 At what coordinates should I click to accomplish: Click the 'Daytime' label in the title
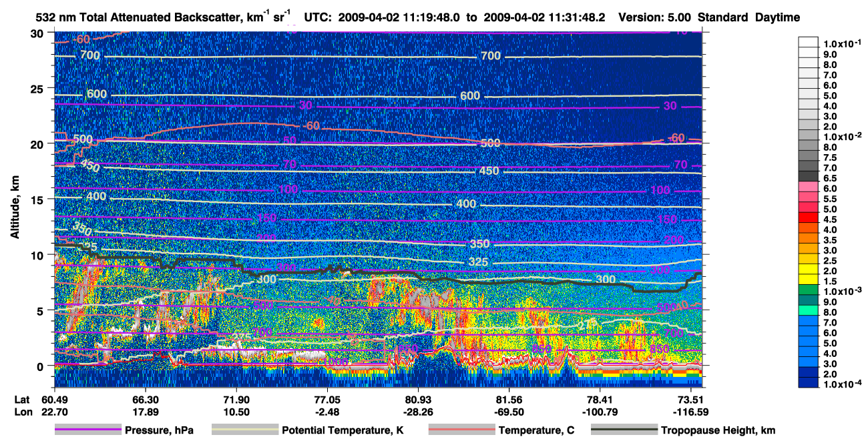click(x=778, y=18)
